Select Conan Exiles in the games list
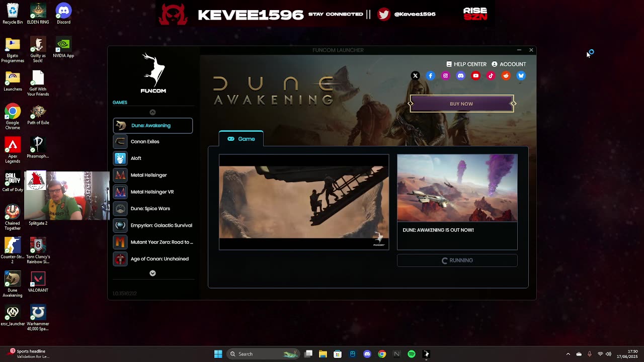The height and width of the screenshot is (362, 644). coord(152,142)
